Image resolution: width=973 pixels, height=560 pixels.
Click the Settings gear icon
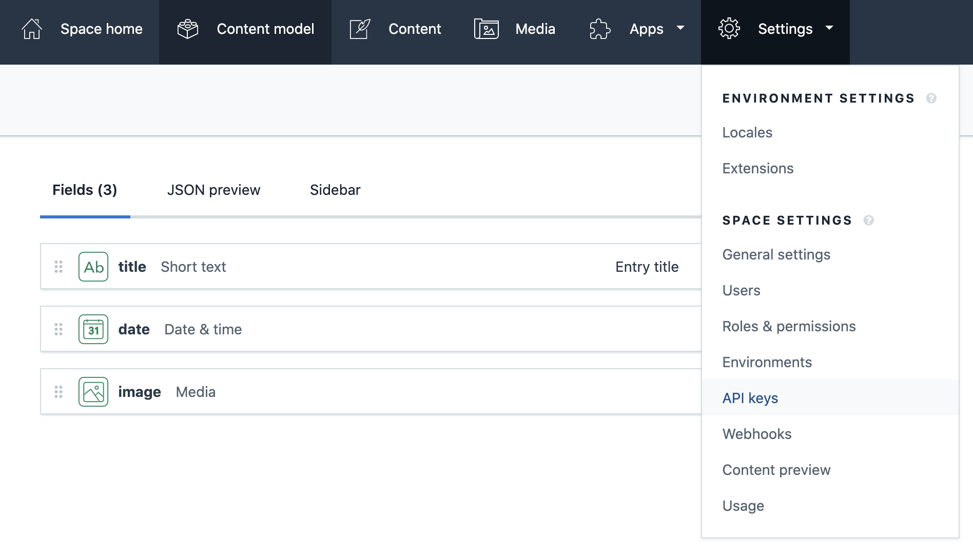[x=730, y=29]
